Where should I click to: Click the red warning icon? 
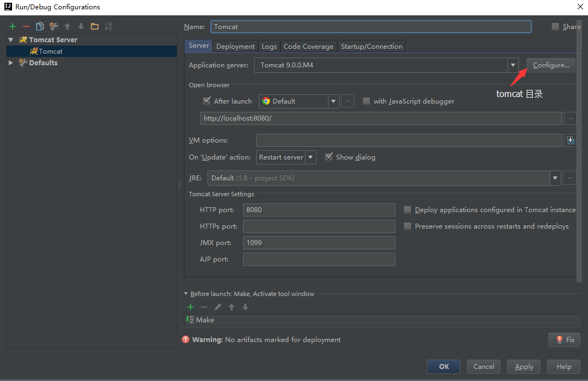[x=186, y=339]
